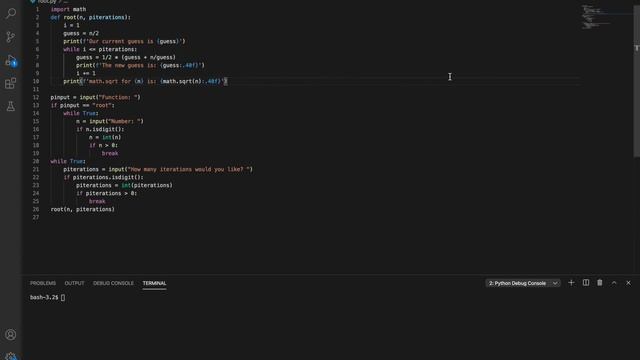Click 'How many iterations would you like?' string

click(189, 169)
